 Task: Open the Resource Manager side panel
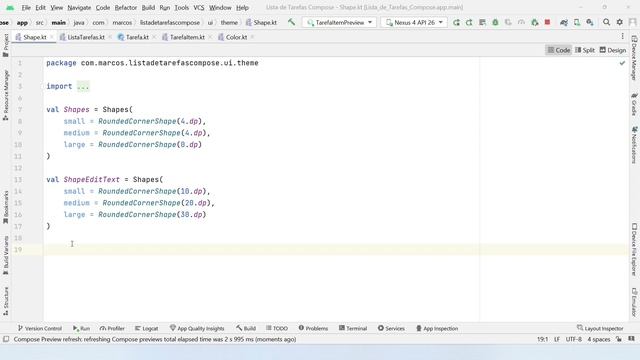6,95
